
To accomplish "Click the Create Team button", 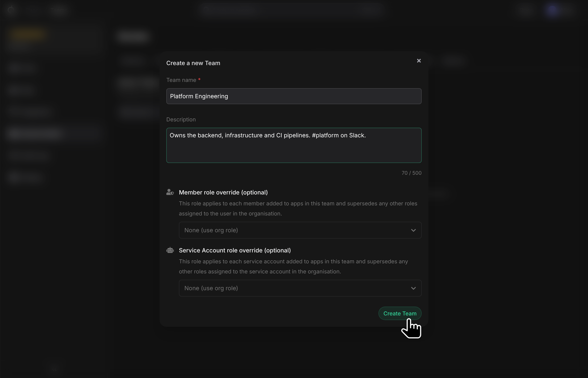I will tap(400, 314).
